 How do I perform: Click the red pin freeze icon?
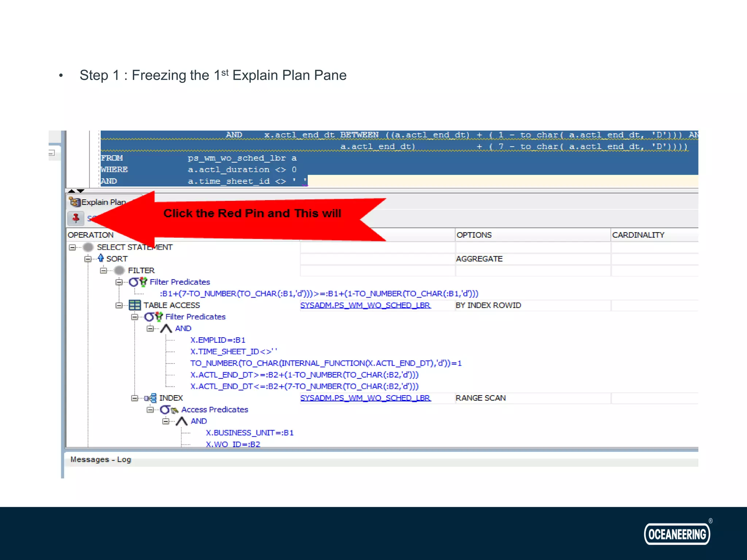click(76, 218)
